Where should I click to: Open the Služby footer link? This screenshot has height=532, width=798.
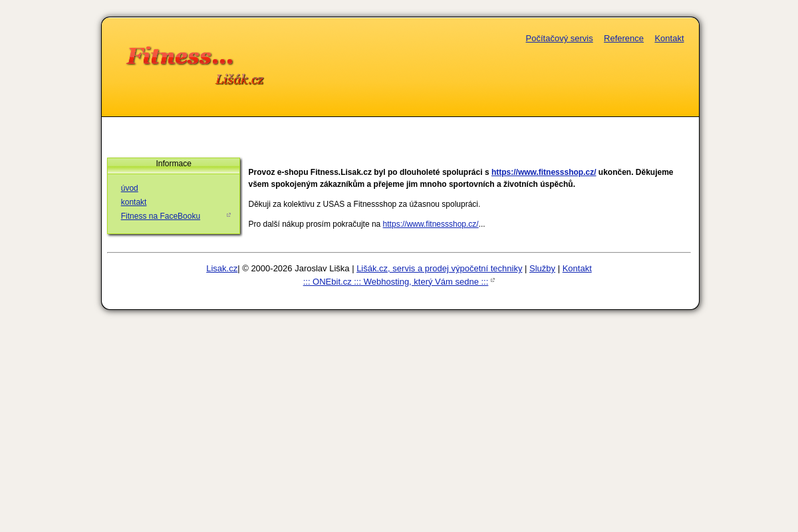coord(542,269)
